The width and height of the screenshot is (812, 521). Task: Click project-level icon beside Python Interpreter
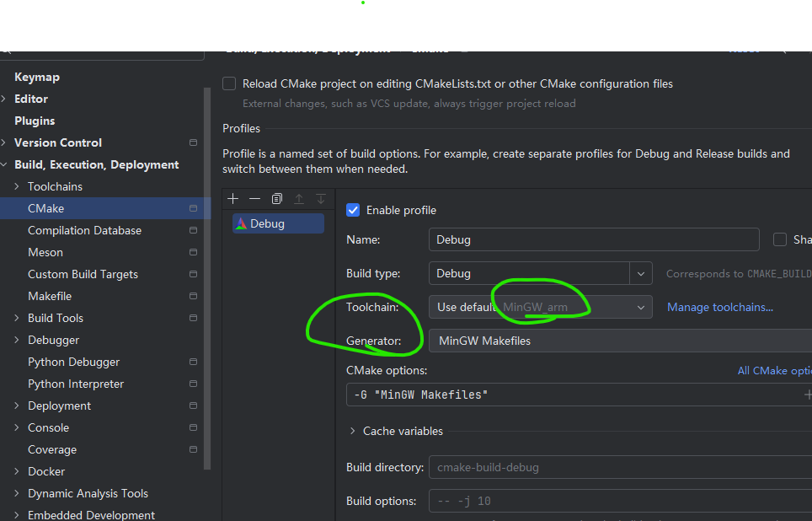click(193, 384)
